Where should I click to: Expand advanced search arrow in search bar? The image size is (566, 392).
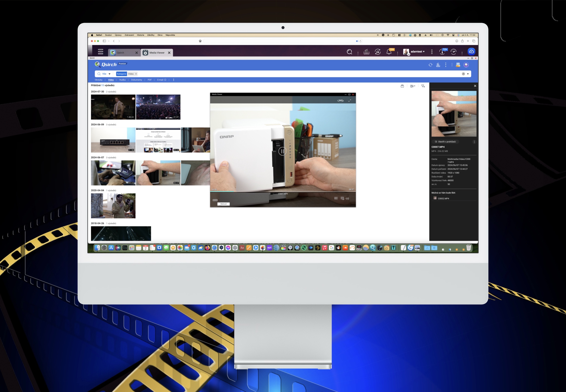click(468, 74)
